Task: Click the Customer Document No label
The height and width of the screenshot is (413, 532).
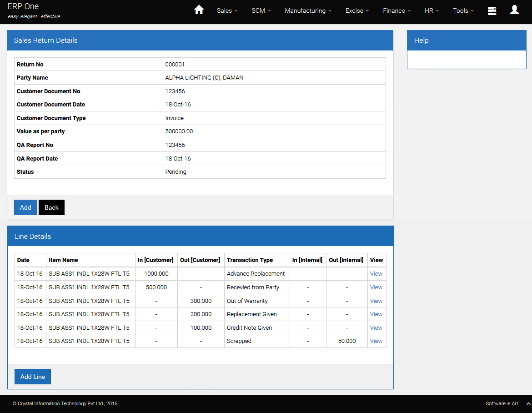Action: [49, 91]
